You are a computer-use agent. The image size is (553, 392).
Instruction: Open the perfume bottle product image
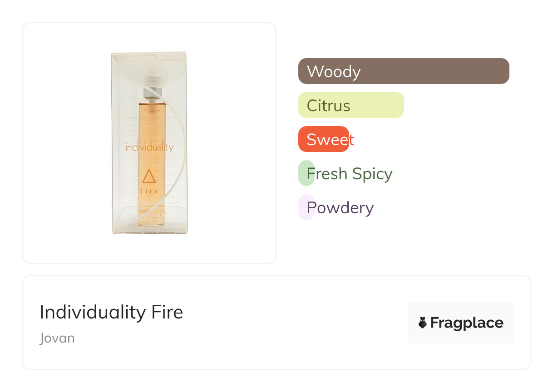pos(149,142)
